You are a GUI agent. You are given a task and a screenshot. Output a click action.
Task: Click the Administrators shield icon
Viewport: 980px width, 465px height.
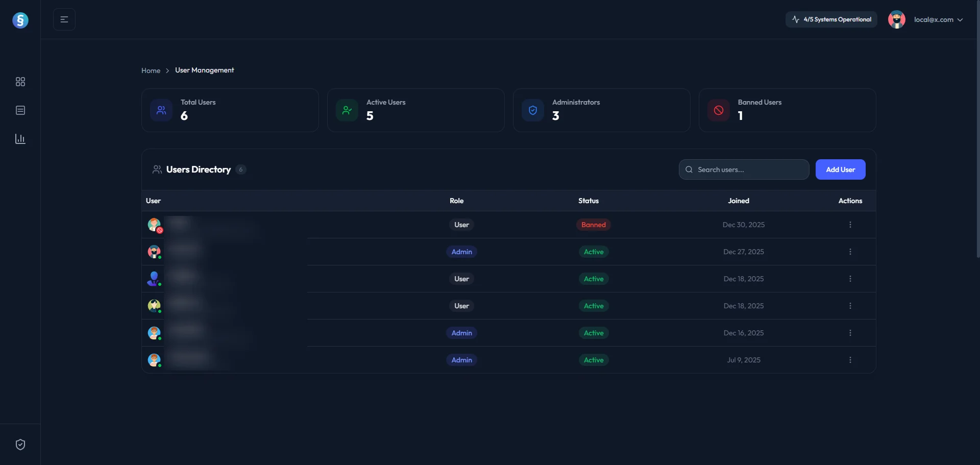[x=532, y=110]
